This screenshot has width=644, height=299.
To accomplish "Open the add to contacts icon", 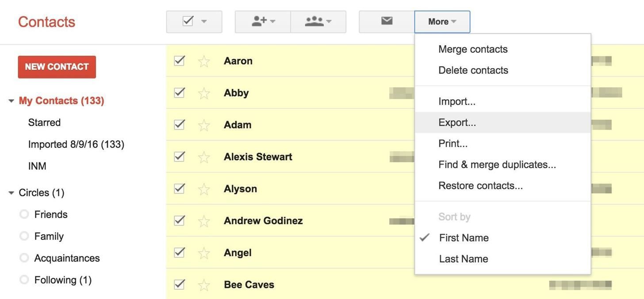I will [x=263, y=22].
